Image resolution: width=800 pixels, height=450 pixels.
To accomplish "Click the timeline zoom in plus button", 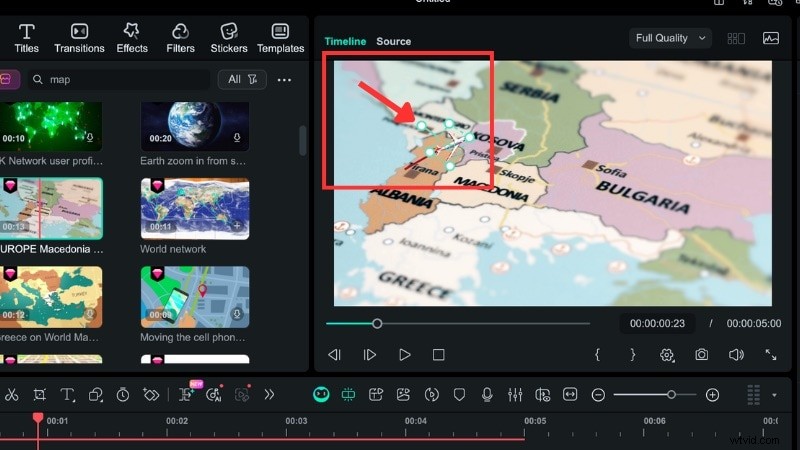I will coord(712,395).
